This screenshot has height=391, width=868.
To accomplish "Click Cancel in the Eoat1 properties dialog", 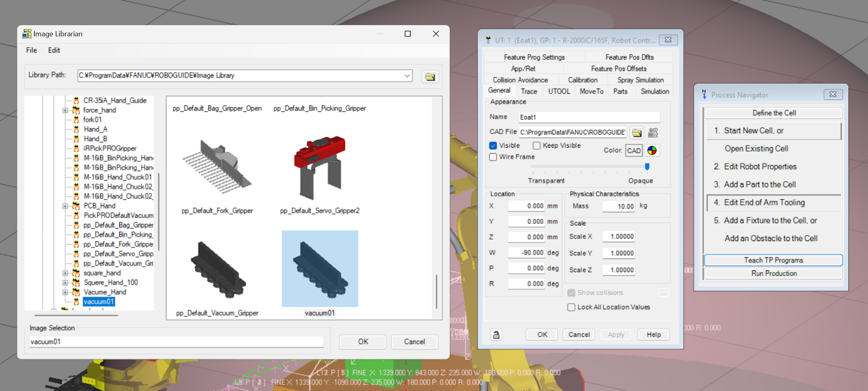I will coord(579,335).
